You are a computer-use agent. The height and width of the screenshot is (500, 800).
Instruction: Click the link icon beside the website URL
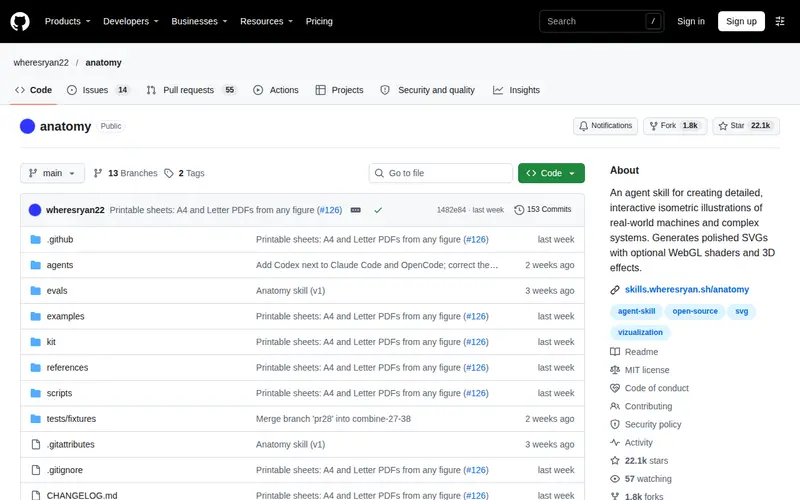(615, 290)
